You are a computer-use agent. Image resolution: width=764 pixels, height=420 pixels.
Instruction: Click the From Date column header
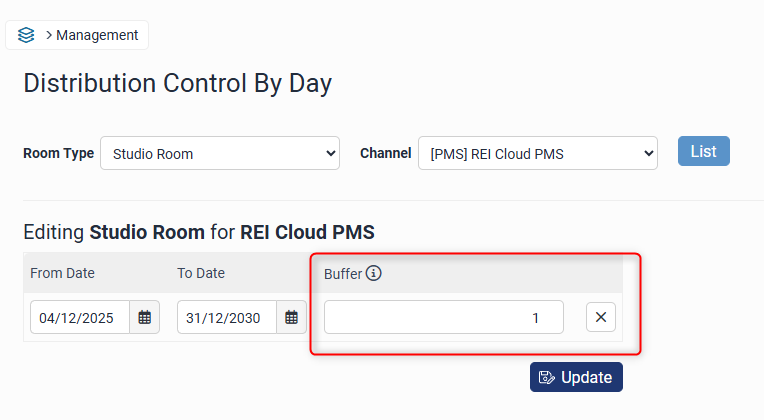(x=63, y=273)
